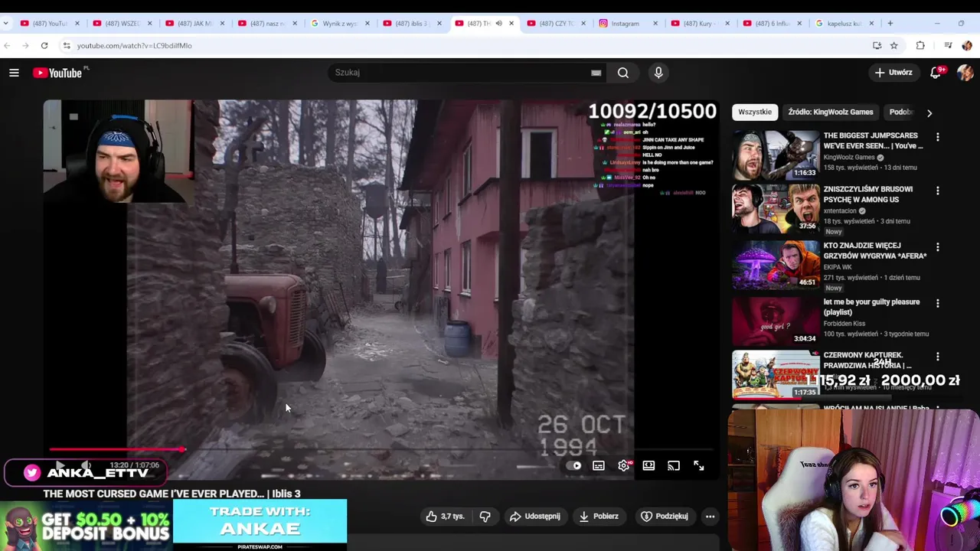980x551 pixels.
Task: Open CZERWONY KAPTUREK video thumbnail
Action: 776,375
